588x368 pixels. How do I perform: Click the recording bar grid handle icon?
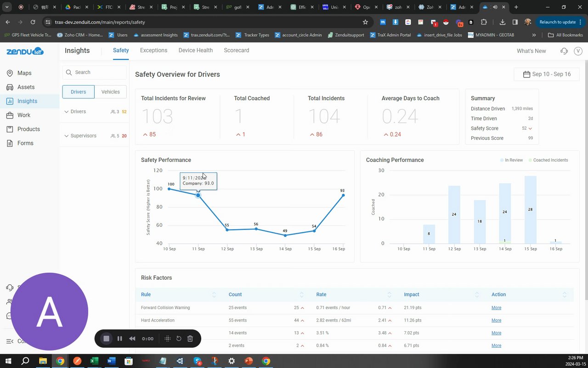168,339
